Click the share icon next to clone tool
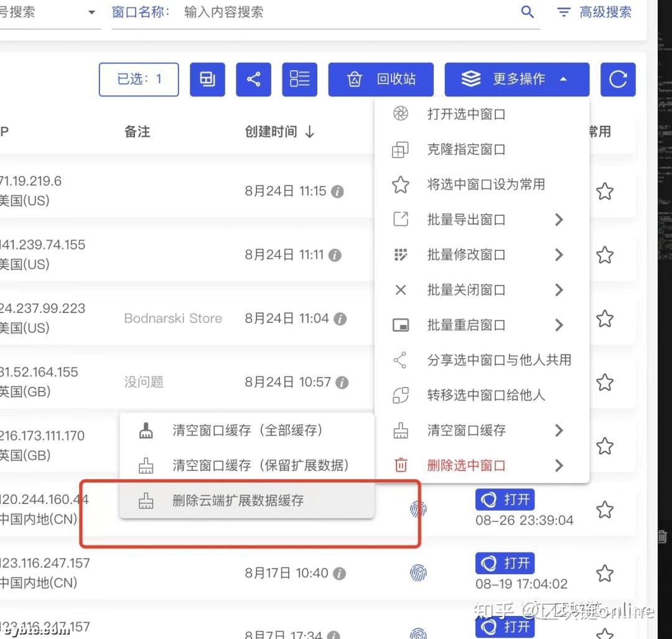Viewport: 672px width, 639px height. tap(253, 79)
